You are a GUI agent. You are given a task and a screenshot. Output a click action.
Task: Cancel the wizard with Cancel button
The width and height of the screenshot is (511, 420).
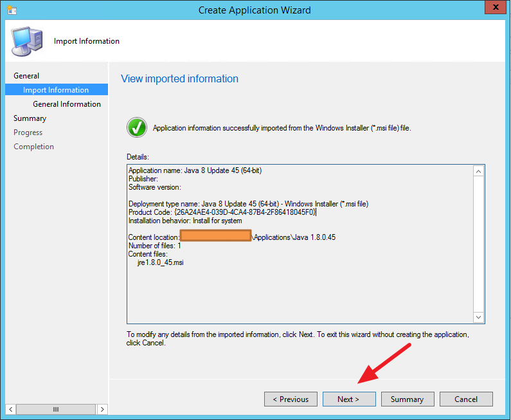466,399
